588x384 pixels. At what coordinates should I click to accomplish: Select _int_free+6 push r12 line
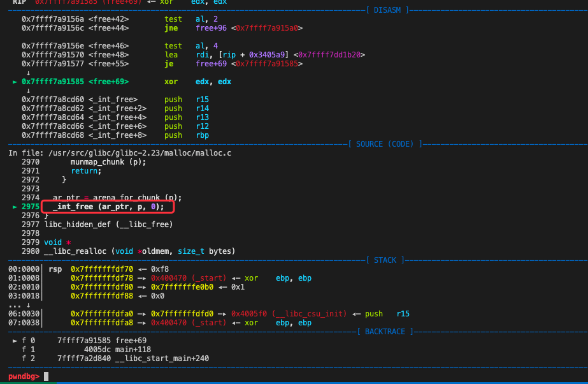(x=115, y=126)
